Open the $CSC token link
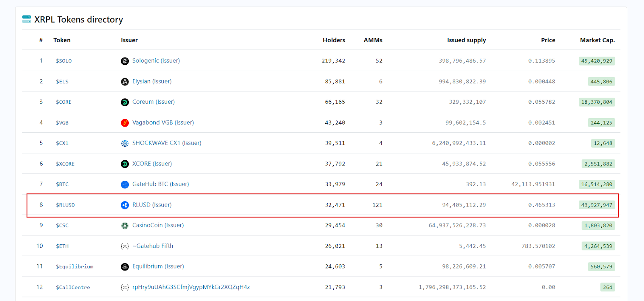 click(62, 225)
